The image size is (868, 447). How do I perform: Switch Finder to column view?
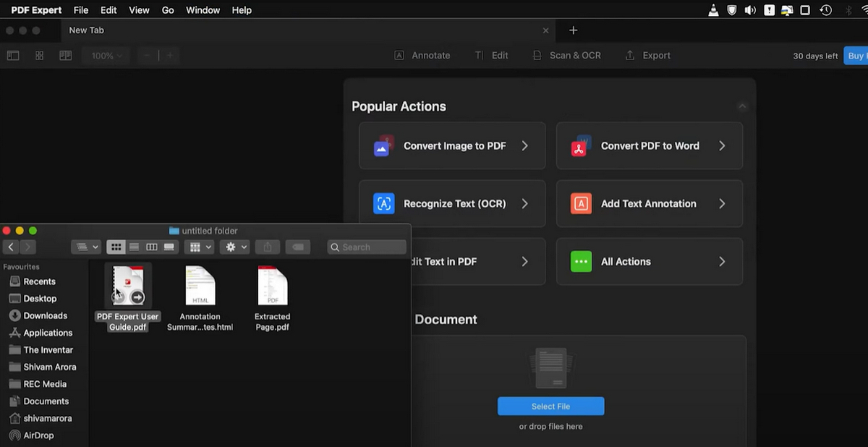coord(151,247)
